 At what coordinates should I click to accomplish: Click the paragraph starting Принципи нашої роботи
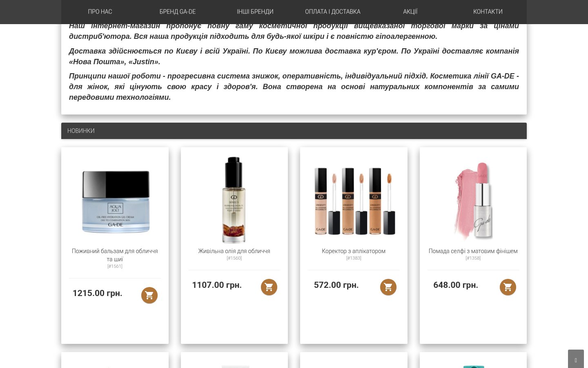point(294,87)
